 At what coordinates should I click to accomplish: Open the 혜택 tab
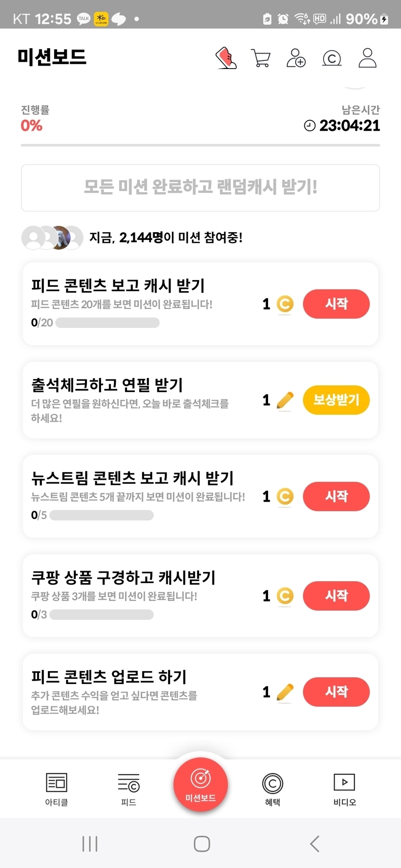pos(272,788)
